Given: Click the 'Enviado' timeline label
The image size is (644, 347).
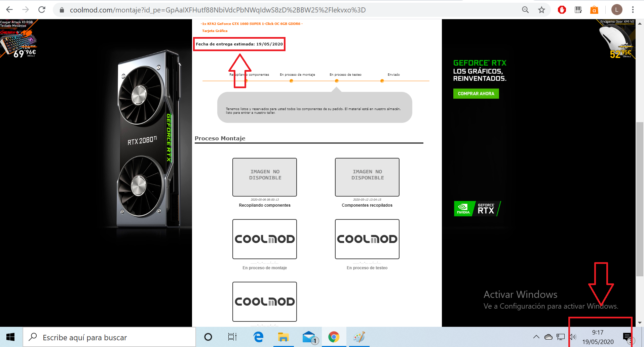Looking at the screenshot, I should [x=393, y=75].
